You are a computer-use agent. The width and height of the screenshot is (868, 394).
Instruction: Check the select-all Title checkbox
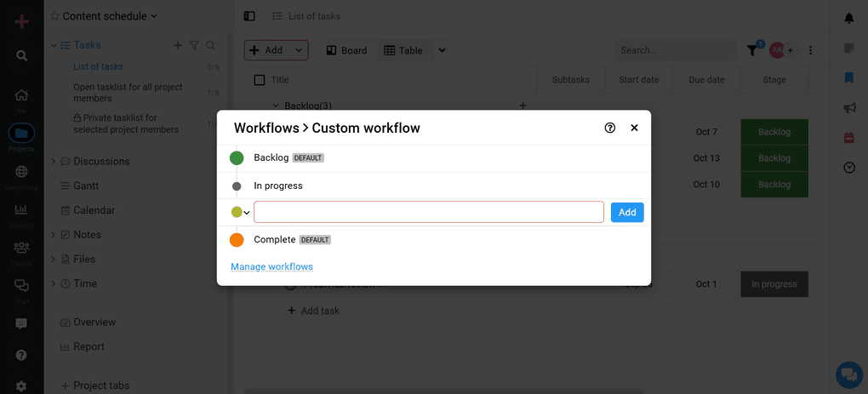260,80
